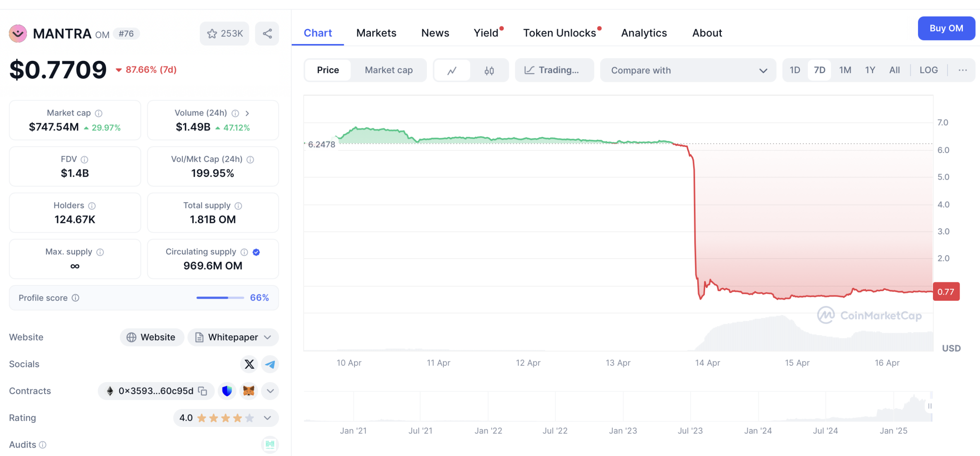Show Holders info icon
Screen dimensions: 980x456
coord(92,206)
